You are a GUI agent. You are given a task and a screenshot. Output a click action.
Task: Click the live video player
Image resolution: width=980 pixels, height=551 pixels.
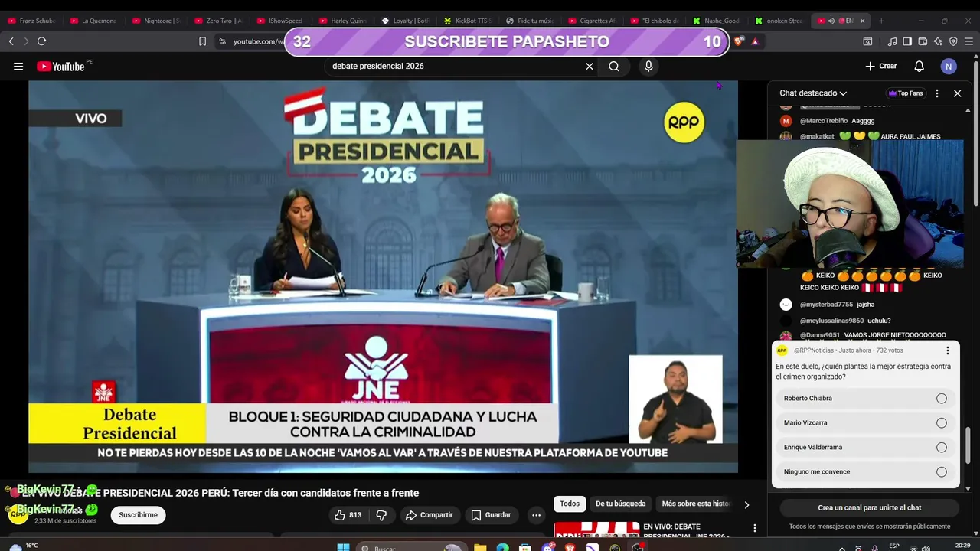[383, 276]
